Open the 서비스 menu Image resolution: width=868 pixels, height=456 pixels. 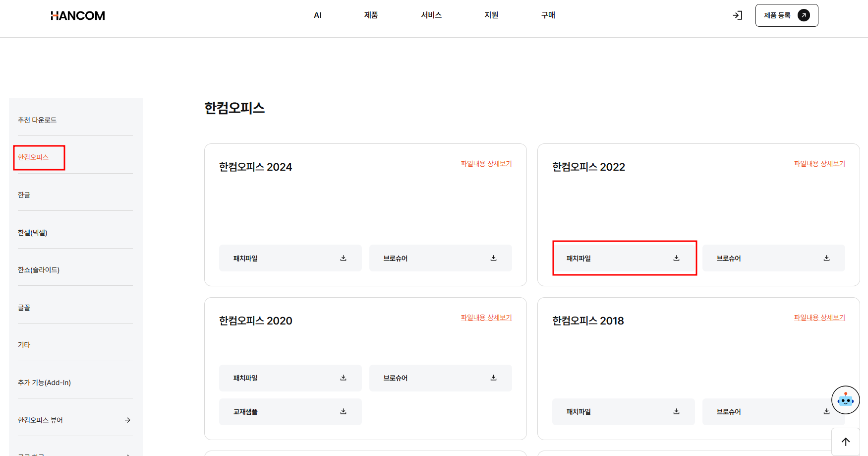click(431, 15)
